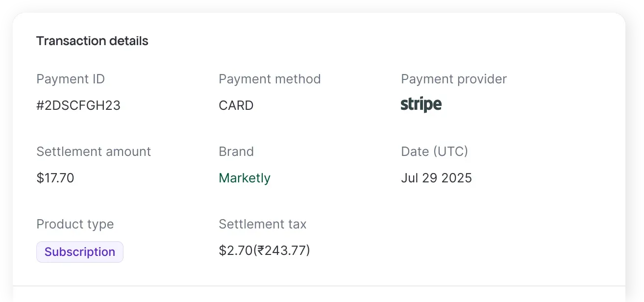Open the Marketly brand link
The height and width of the screenshot is (302, 644).
(x=245, y=178)
